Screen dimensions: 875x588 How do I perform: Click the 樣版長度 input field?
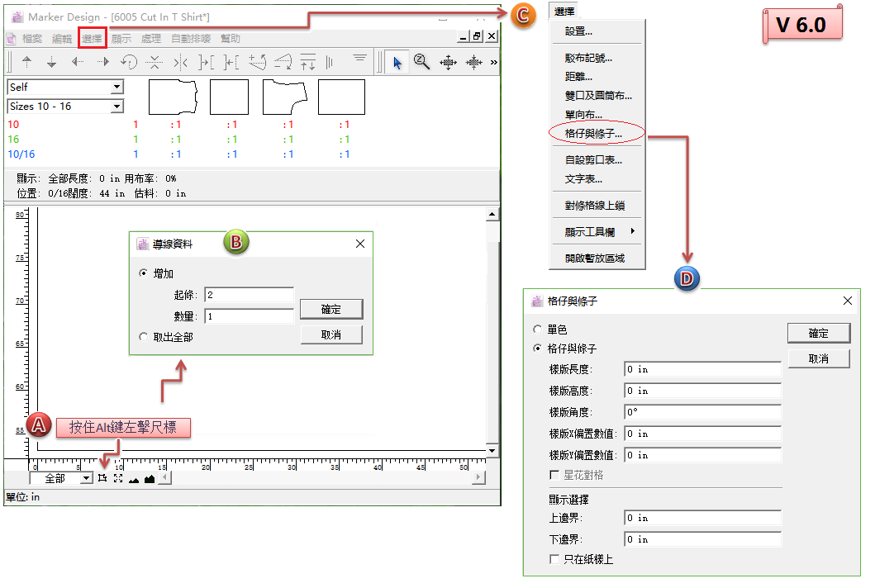point(701,369)
